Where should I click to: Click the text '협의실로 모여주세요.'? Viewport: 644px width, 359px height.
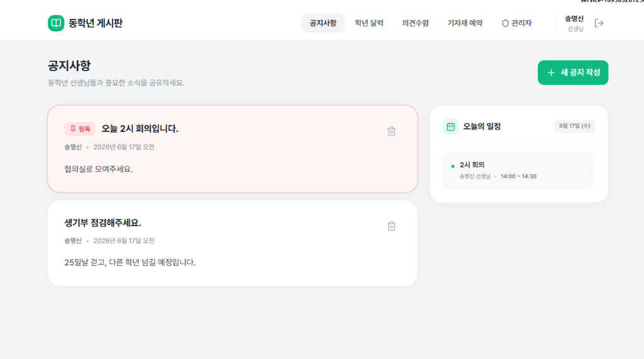98,169
